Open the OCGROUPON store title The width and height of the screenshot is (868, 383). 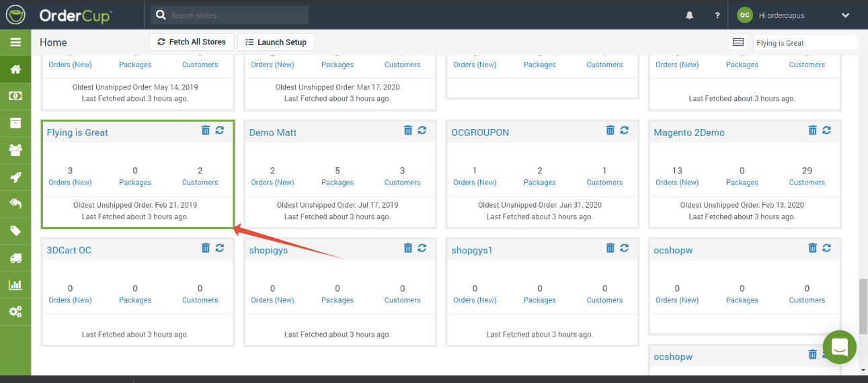480,132
